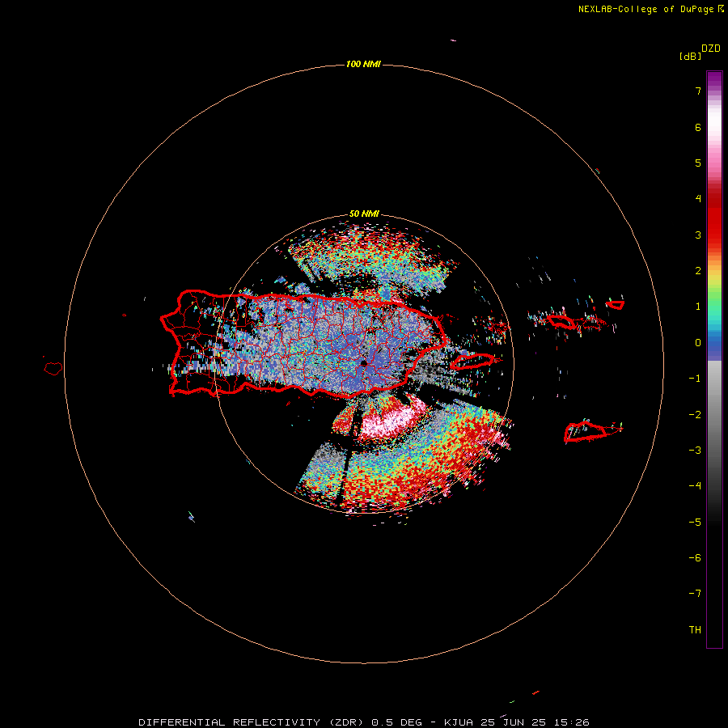
Task: Click the -1 value on the color scale
Action: pyautogui.click(x=695, y=379)
